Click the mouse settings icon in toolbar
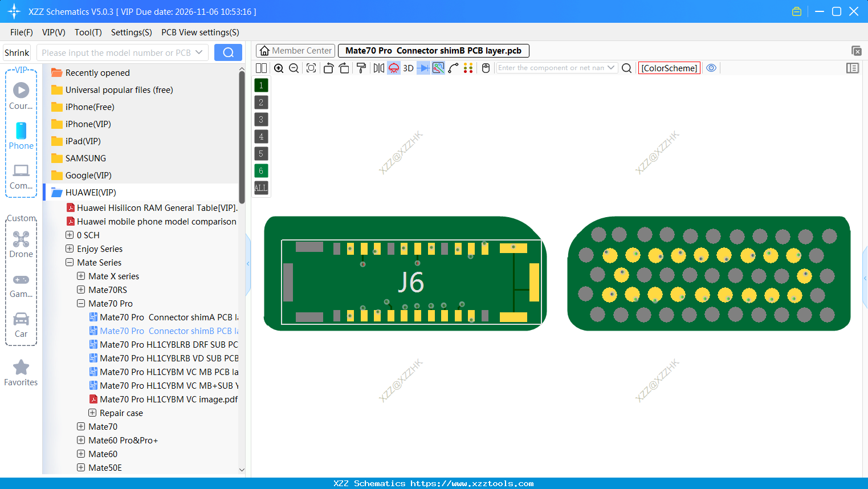The height and width of the screenshot is (489, 868). tap(484, 68)
